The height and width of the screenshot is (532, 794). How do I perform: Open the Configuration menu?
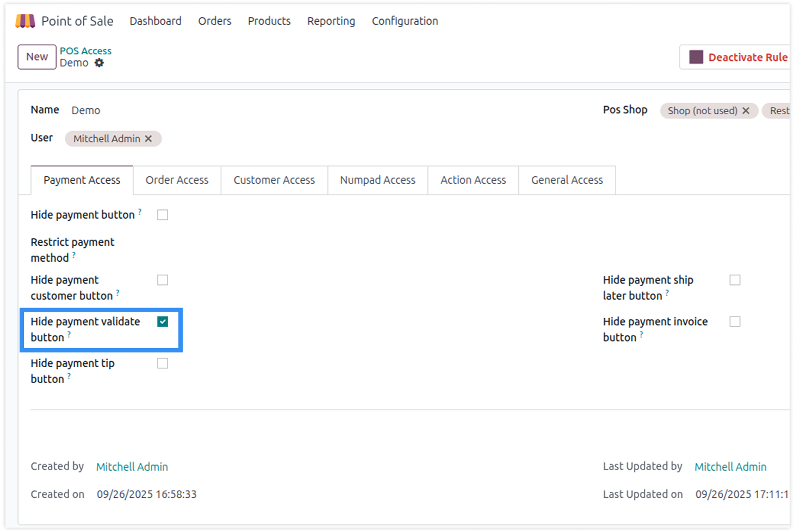pos(405,21)
